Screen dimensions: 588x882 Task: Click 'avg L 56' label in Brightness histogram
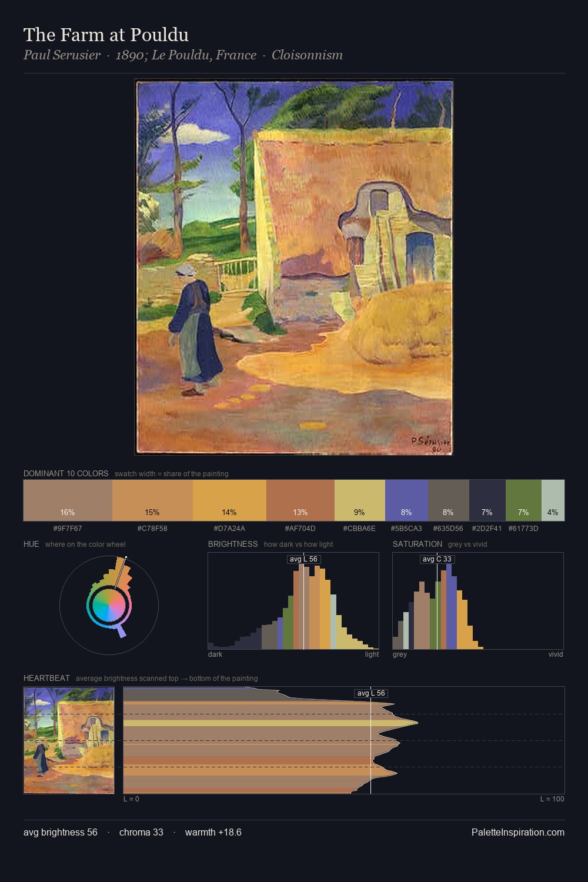click(x=303, y=559)
